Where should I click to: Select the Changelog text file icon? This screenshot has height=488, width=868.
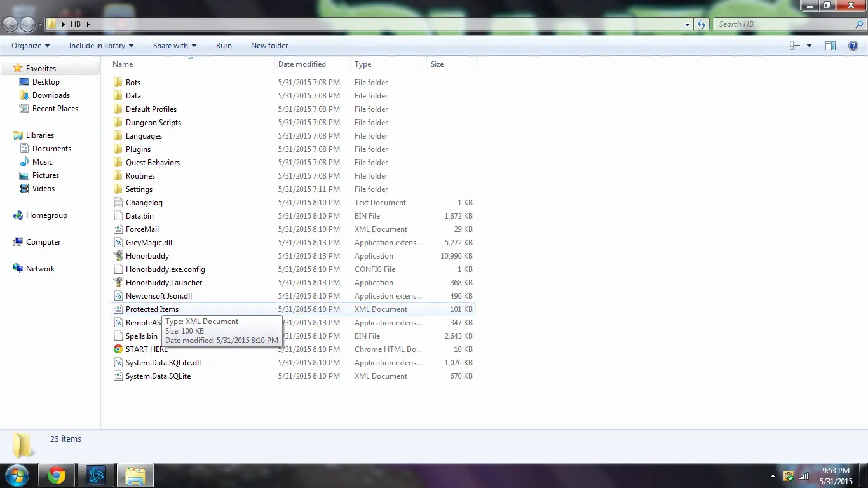click(x=118, y=203)
